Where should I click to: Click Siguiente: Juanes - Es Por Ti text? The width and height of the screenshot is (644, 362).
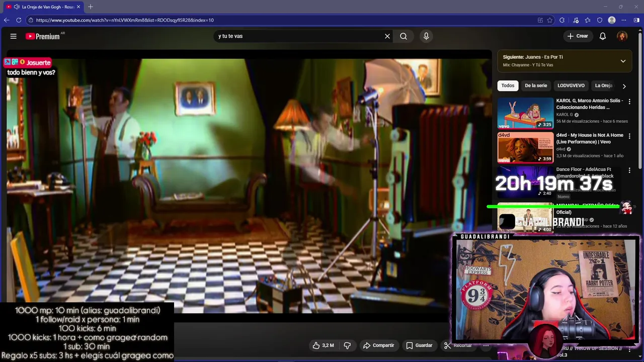coord(533,57)
